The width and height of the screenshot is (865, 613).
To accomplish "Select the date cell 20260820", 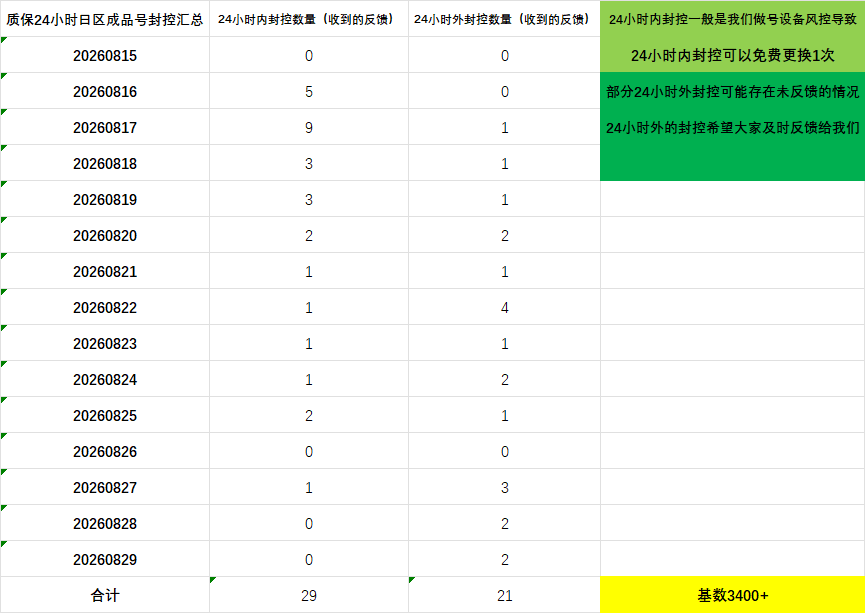I will pos(105,235).
